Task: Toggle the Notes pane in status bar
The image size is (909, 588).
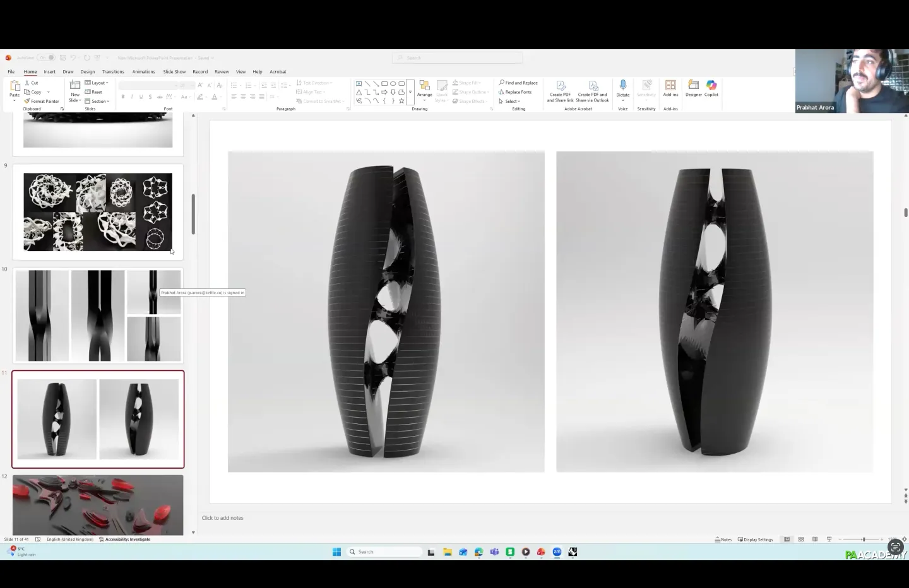Action: [x=723, y=539]
